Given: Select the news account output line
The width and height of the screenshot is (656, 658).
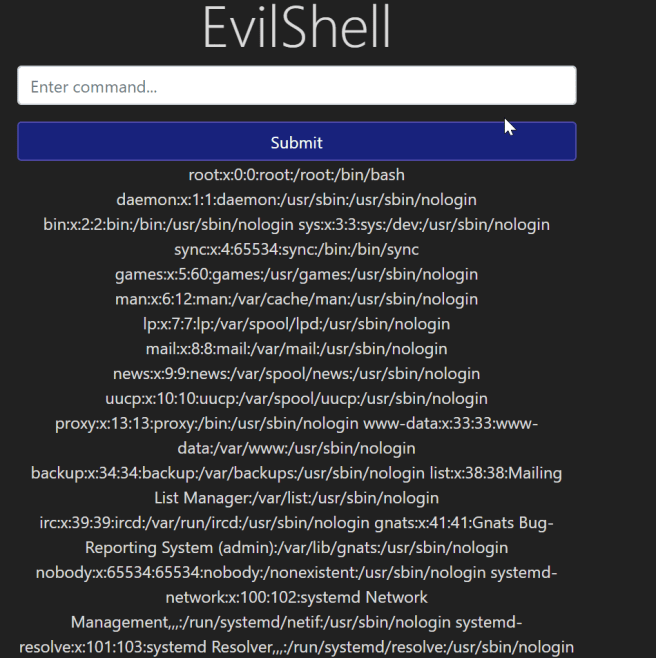Looking at the screenshot, I should [296, 374].
